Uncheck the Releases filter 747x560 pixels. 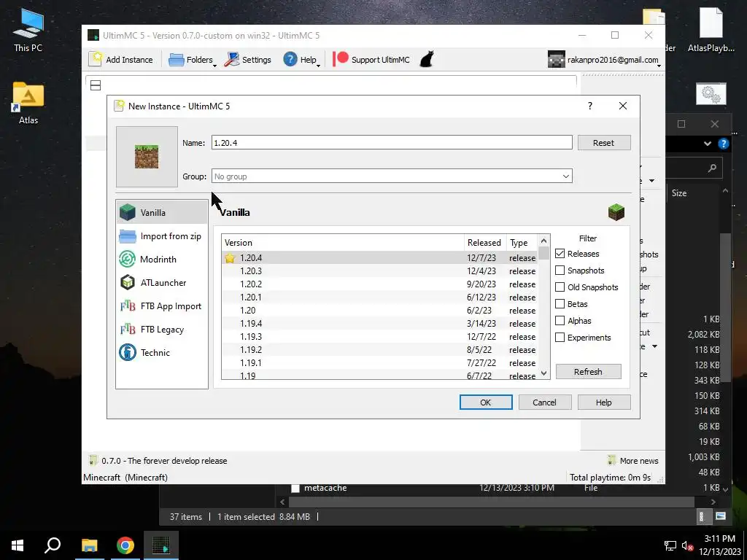(x=560, y=253)
